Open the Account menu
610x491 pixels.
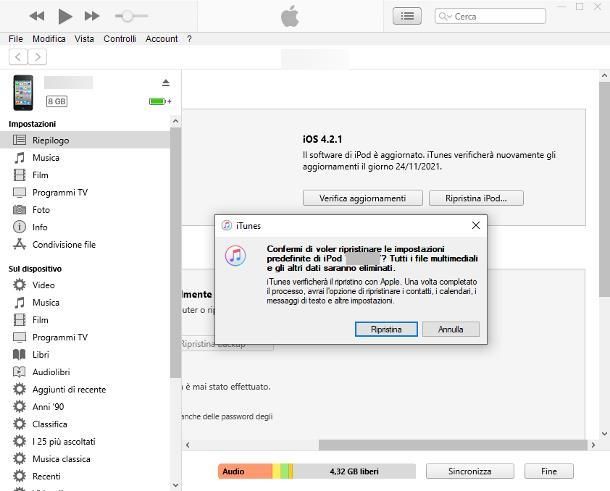[x=161, y=39]
